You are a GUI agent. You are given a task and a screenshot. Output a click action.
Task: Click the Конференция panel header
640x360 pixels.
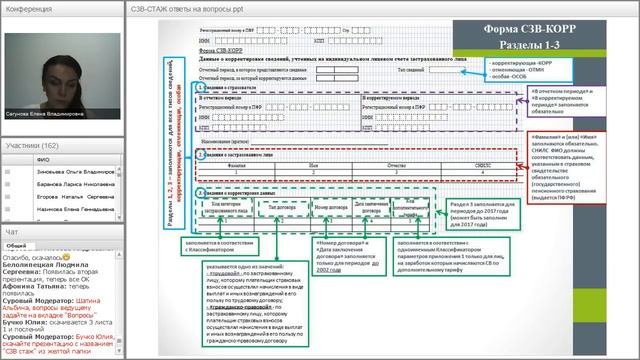point(62,9)
